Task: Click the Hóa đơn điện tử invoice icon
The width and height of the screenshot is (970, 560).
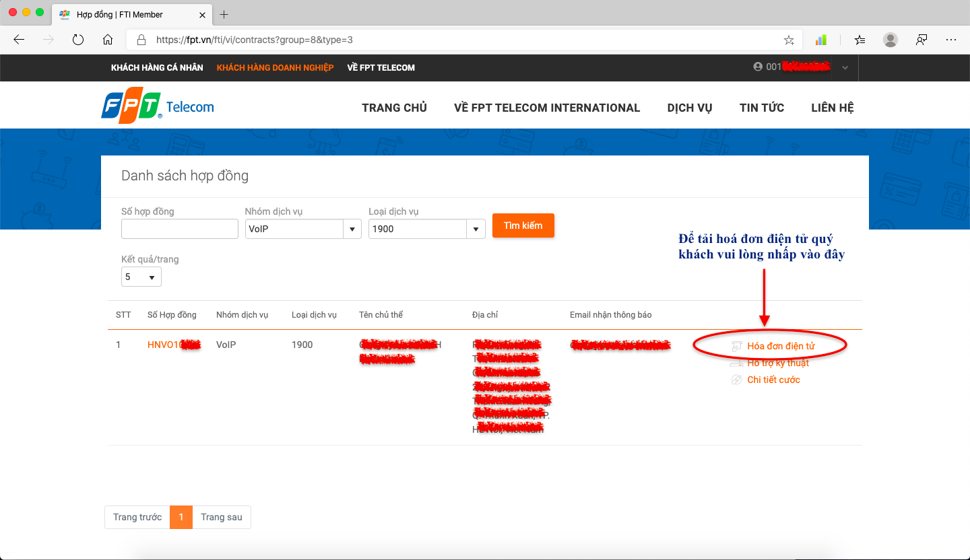Action: click(x=736, y=346)
